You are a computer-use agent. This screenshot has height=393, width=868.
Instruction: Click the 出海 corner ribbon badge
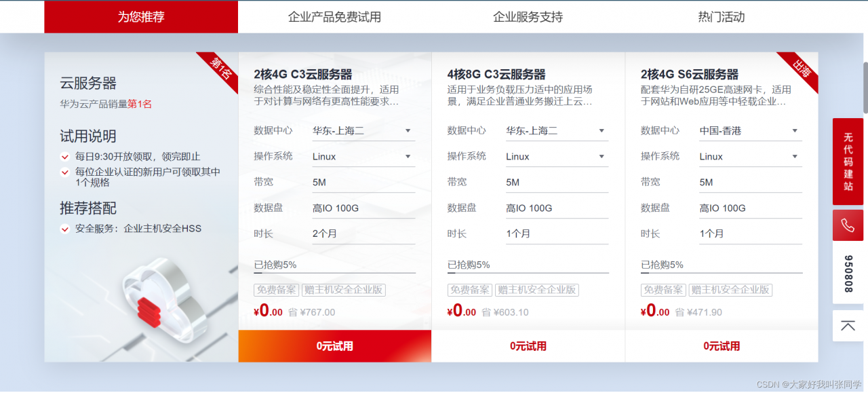pyautogui.click(x=800, y=71)
